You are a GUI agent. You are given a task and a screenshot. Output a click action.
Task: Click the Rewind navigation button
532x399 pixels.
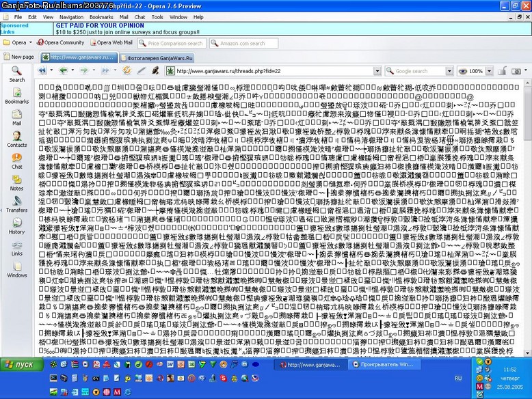pyautogui.click(x=42, y=70)
